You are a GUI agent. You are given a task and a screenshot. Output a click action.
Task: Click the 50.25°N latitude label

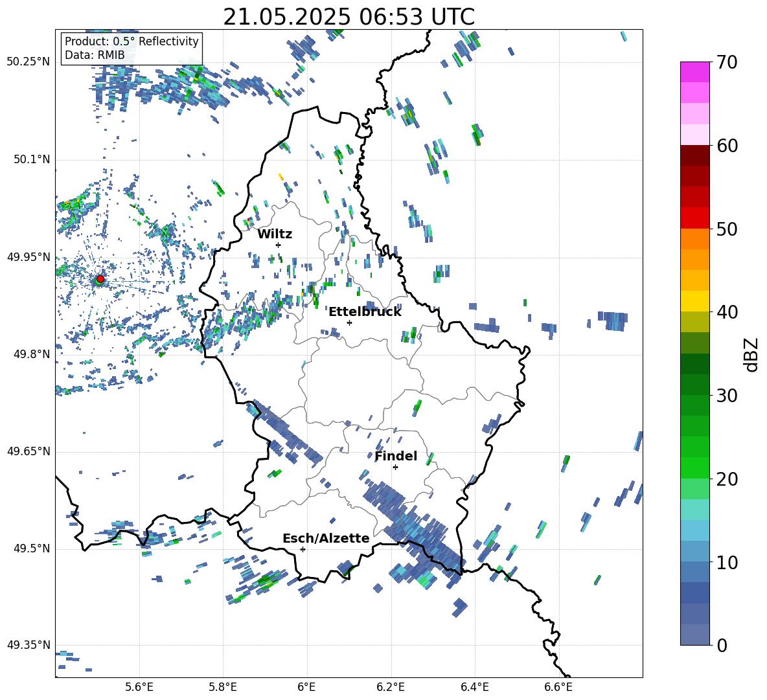click(x=29, y=63)
